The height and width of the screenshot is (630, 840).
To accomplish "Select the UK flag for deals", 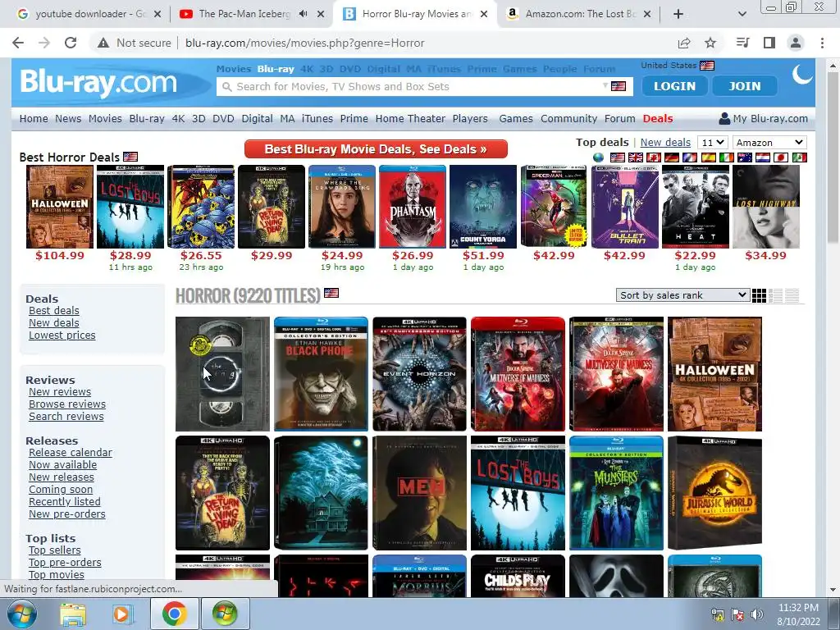I will (x=636, y=157).
